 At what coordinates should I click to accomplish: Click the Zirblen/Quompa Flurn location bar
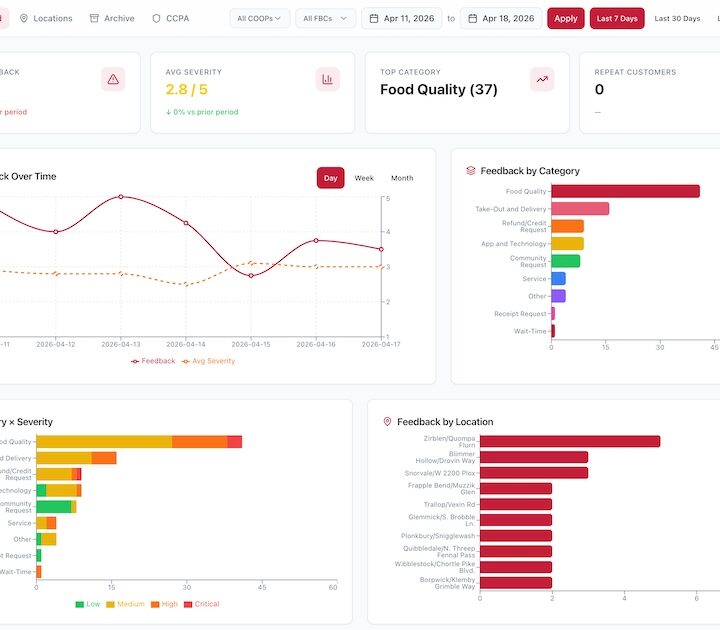click(570, 441)
